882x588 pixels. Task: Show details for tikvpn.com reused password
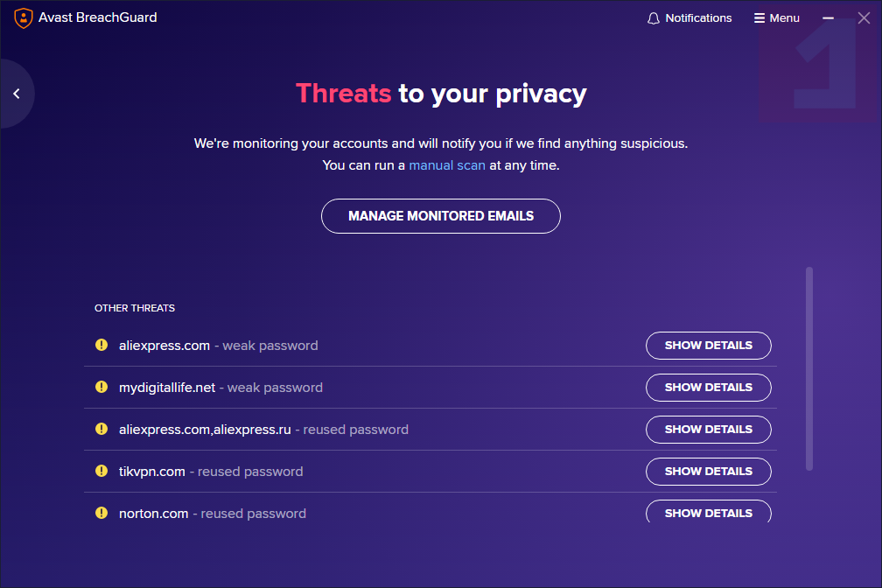point(708,472)
